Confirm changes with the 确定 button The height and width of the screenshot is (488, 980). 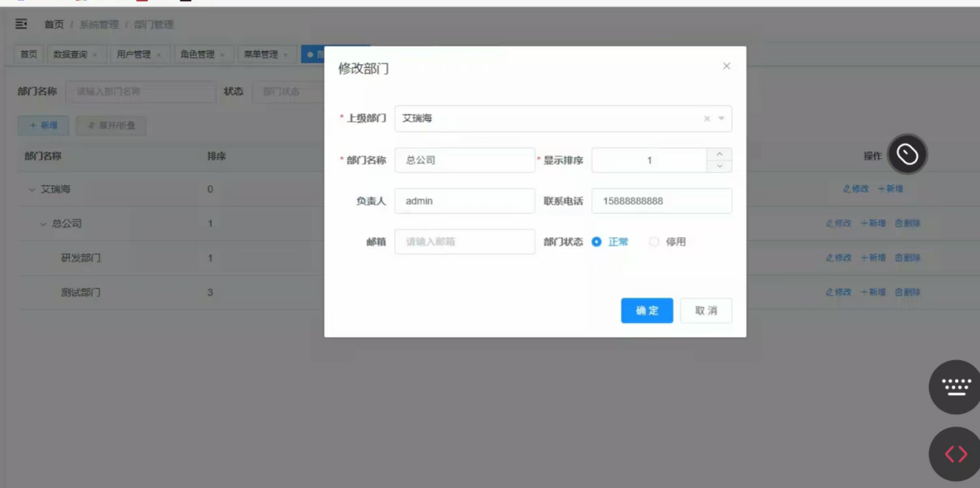click(647, 311)
